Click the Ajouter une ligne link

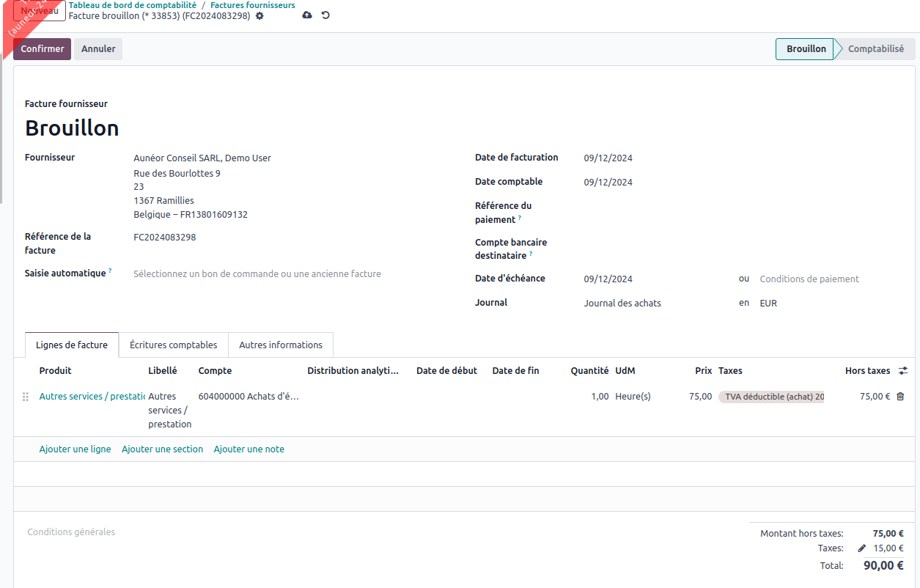click(75, 449)
